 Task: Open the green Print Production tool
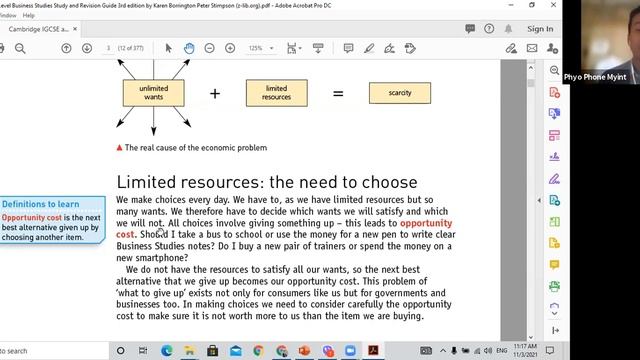point(554,286)
